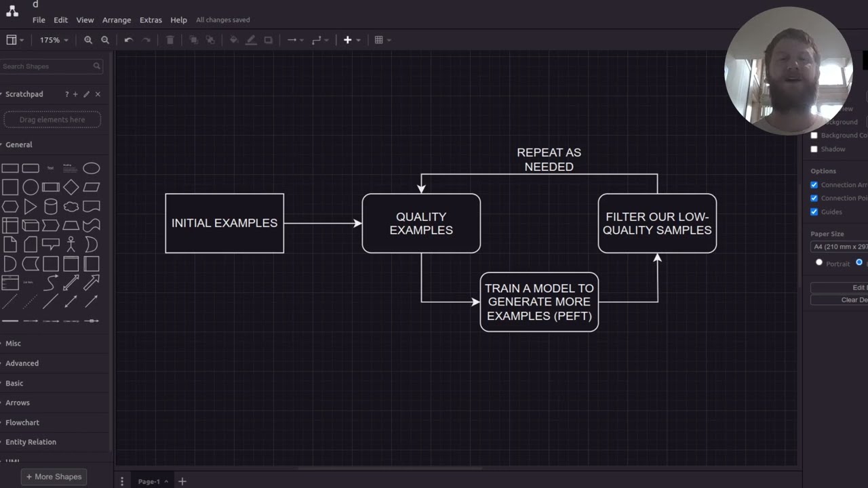868x488 pixels.
Task: Click the edit pencil icon in Scratchpad
Action: [87, 94]
